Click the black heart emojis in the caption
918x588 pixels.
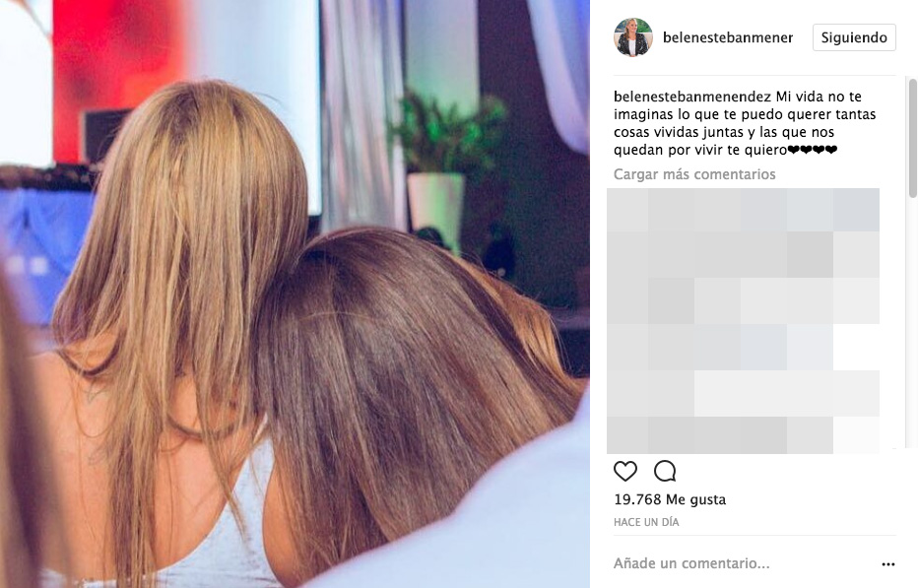tap(813, 150)
